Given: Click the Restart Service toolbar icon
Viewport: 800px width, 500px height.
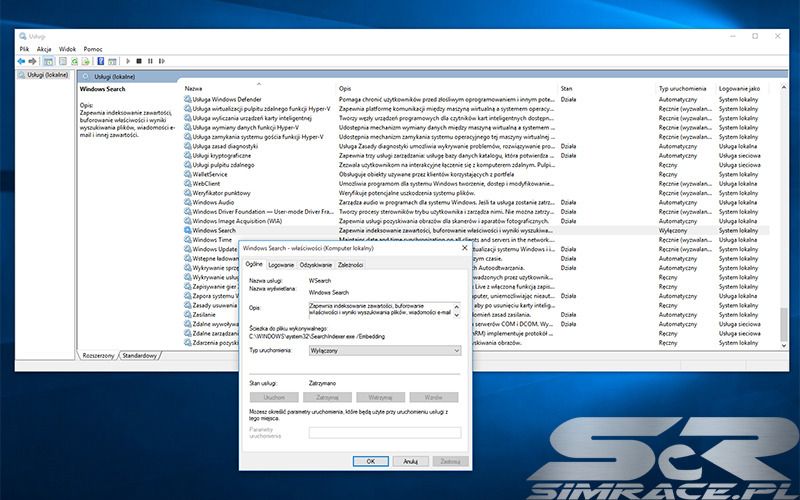Looking at the screenshot, I should pos(161,61).
